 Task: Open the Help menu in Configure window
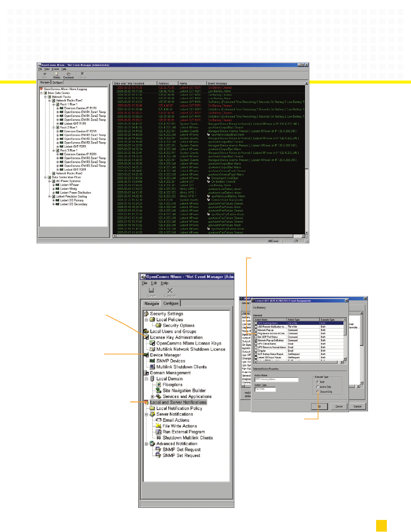[165, 283]
